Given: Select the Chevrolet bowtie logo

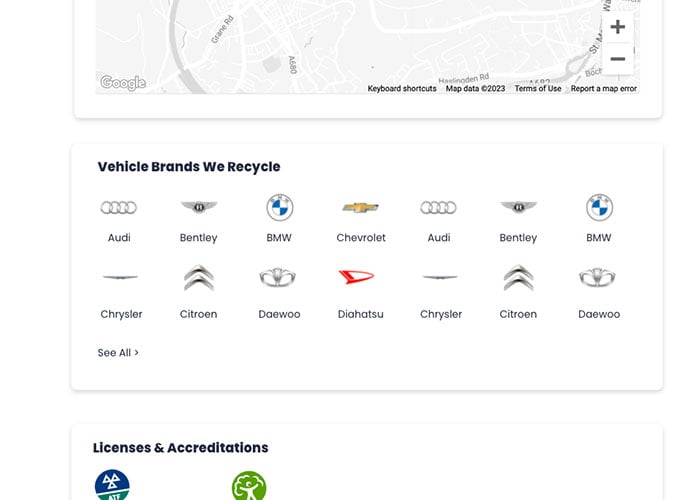Looking at the screenshot, I should (361, 207).
